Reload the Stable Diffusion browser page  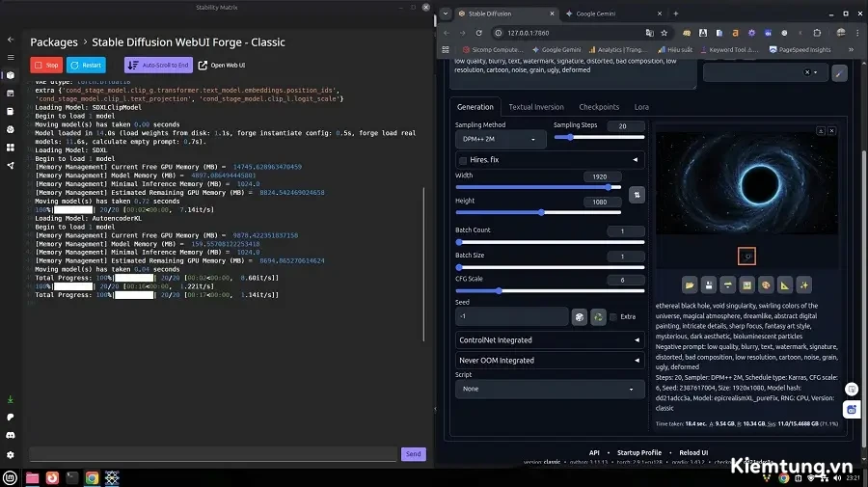(x=478, y=33)
